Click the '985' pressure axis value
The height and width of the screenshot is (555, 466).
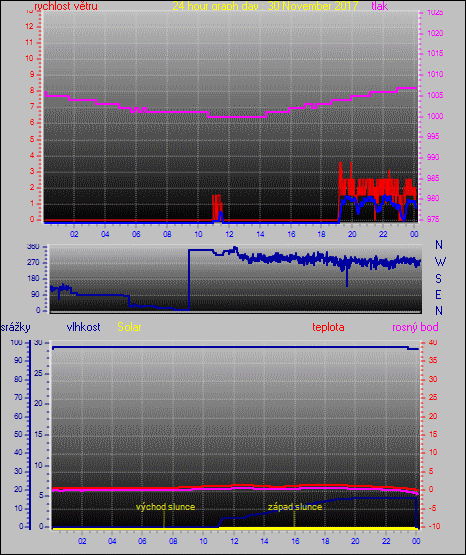433,178
